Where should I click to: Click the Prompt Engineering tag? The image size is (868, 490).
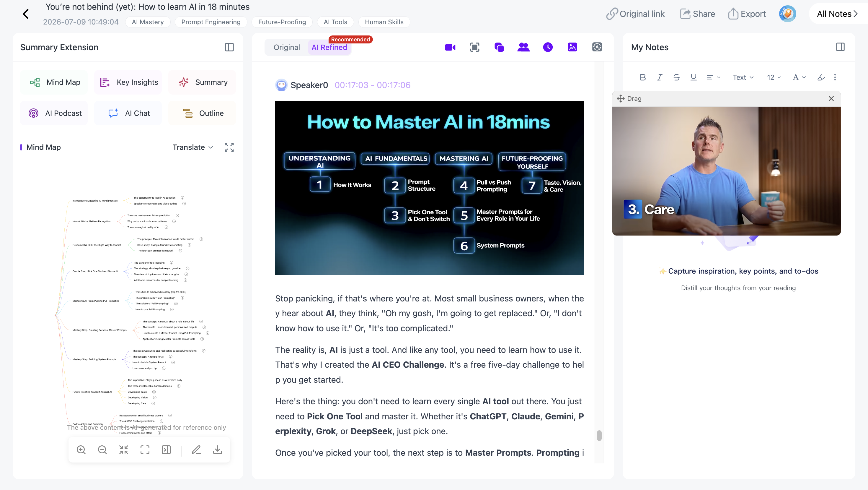[x=211, y=22]
